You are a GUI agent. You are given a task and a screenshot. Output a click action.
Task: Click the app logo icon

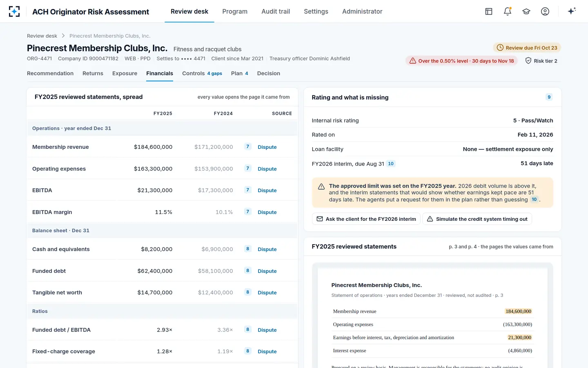point(14,11)
